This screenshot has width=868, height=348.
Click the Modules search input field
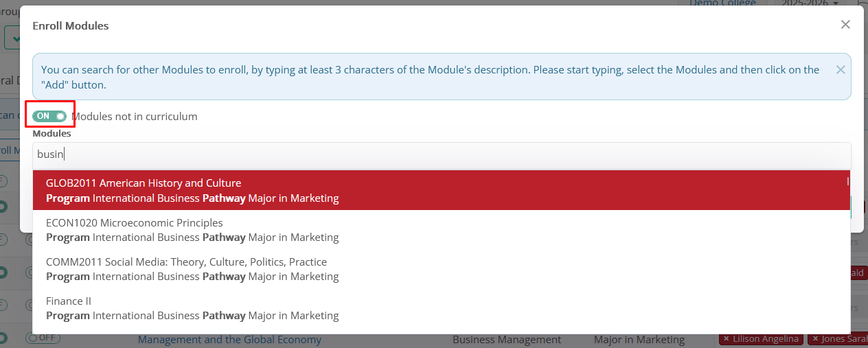[x=441, y=154]
